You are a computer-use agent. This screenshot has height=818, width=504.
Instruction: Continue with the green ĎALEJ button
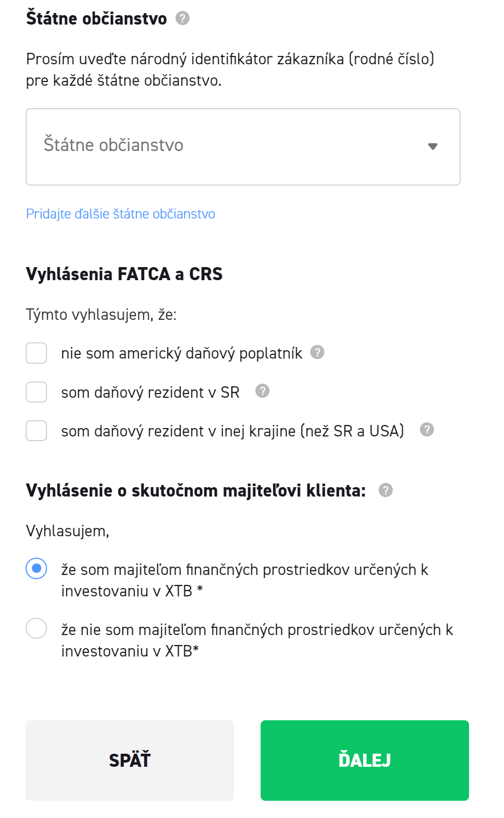(365, 760)
